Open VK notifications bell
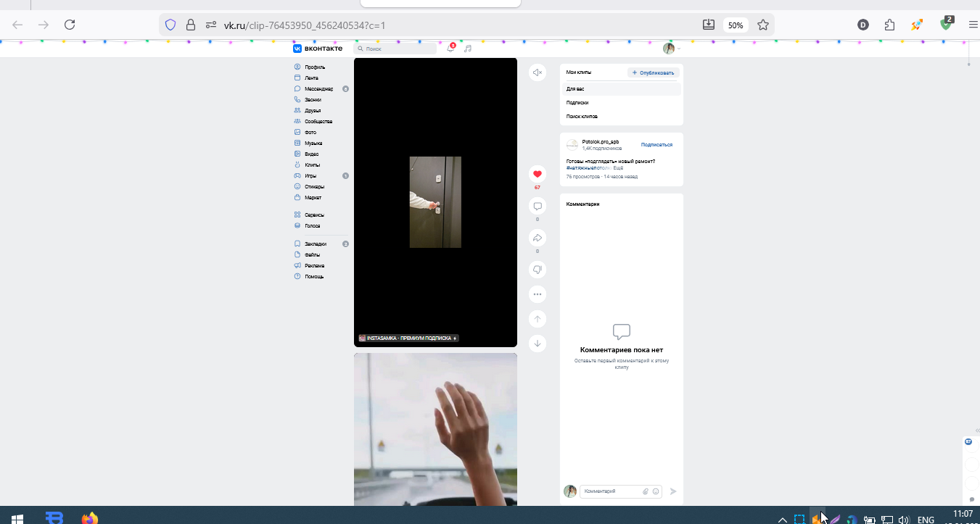The image size is (980, 524). tap(450, 49)
